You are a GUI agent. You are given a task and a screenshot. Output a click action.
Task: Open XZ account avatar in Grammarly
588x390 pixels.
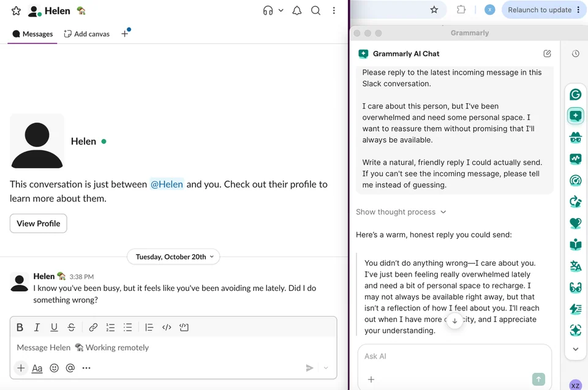(575, 385)
